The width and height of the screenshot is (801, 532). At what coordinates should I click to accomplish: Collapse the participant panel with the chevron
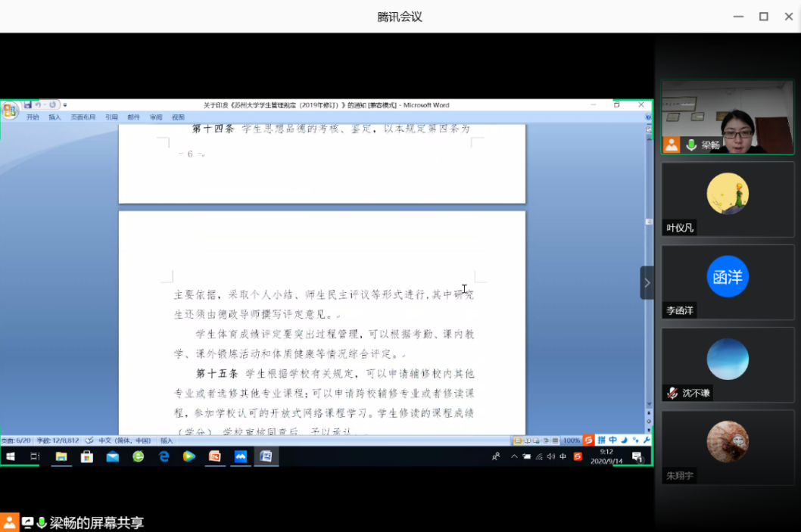point(647,283)
